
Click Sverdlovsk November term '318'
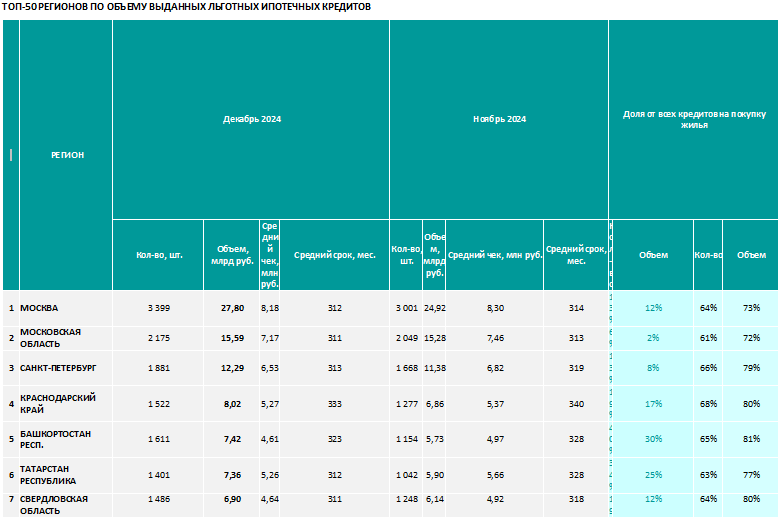coord(576,499)
